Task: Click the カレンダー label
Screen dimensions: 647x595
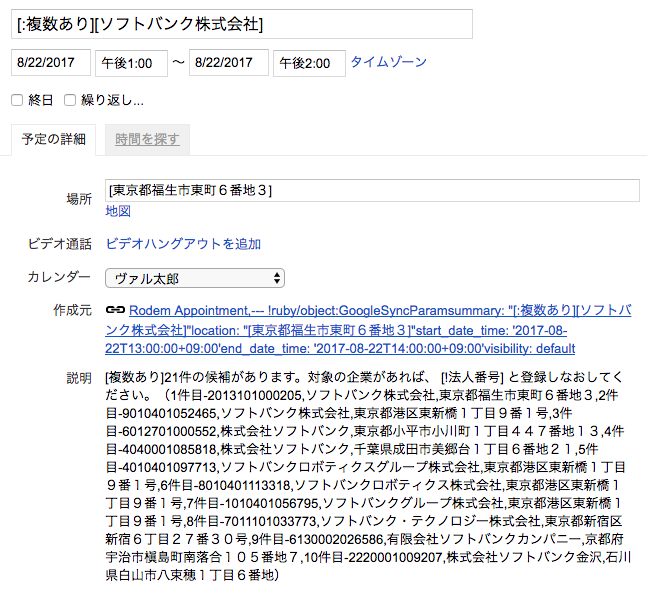Action: (59, 277)
